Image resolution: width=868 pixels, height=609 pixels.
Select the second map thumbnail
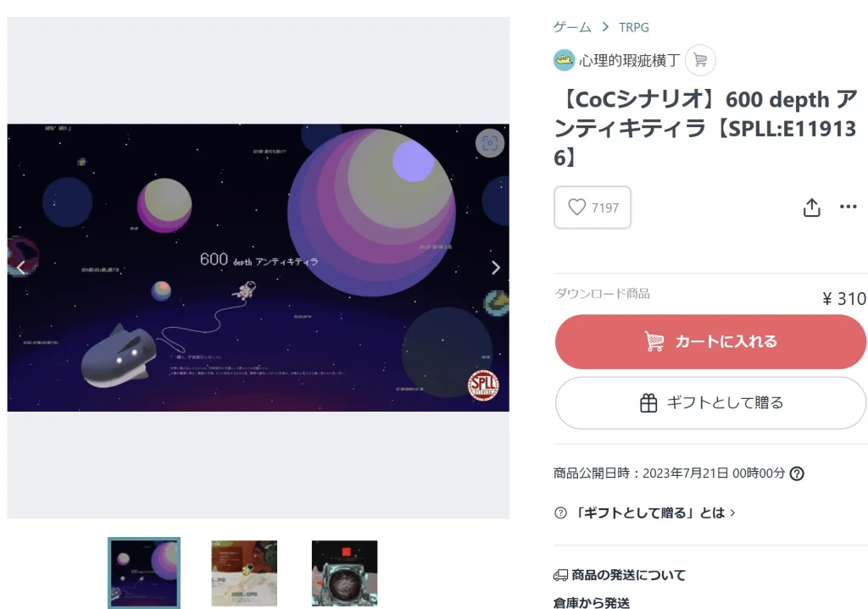(244, 573)
